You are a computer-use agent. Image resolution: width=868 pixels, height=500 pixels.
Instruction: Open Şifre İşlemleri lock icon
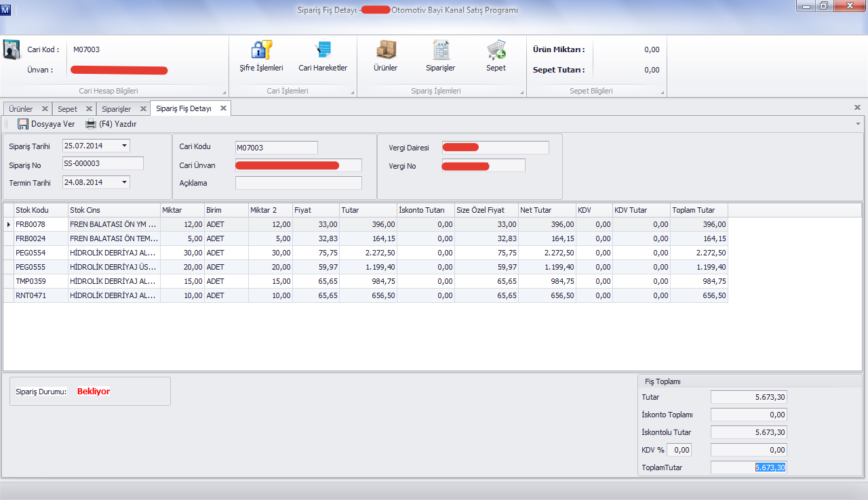(x=261, y=51)
